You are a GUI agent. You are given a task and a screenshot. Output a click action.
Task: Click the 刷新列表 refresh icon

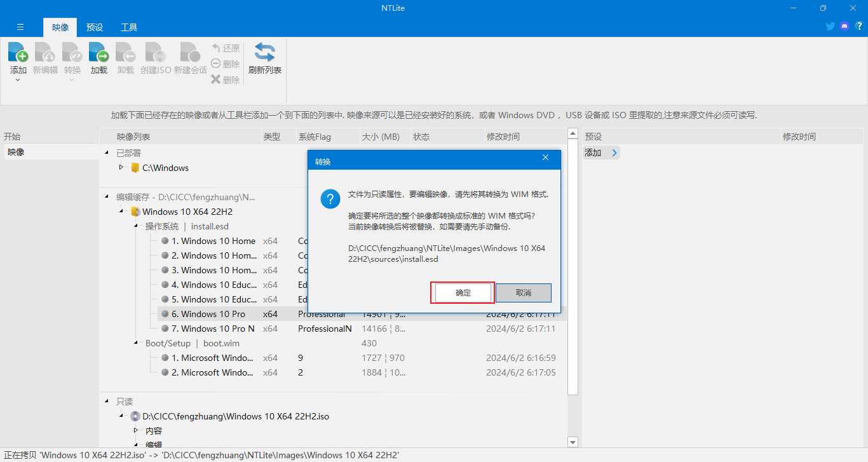coord(265,52)
